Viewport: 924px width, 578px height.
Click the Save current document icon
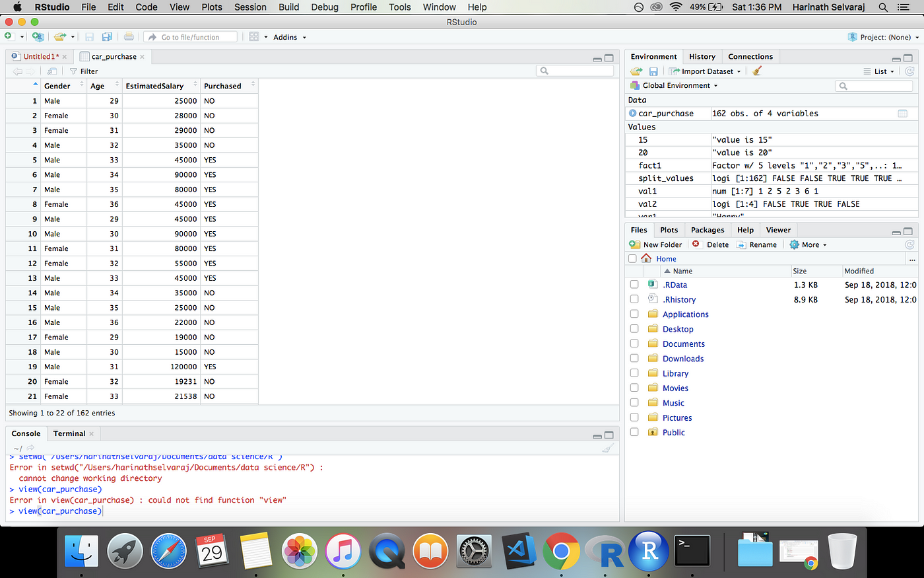[90, 37]
